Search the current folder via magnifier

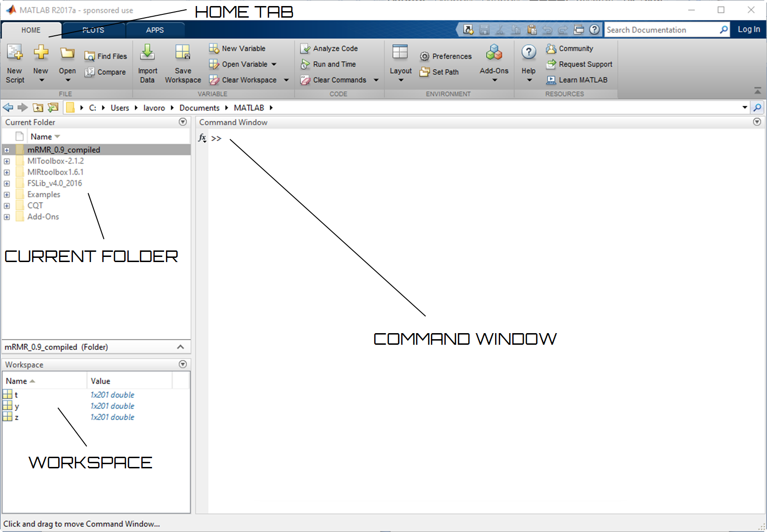[x=758, y=108]
